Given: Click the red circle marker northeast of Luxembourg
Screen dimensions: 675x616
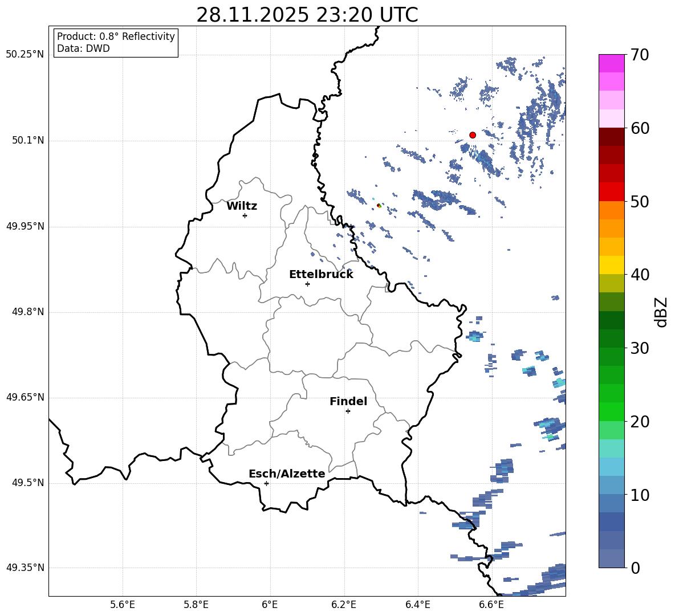Looking at the screenshot, I should (x=472, y=135).
